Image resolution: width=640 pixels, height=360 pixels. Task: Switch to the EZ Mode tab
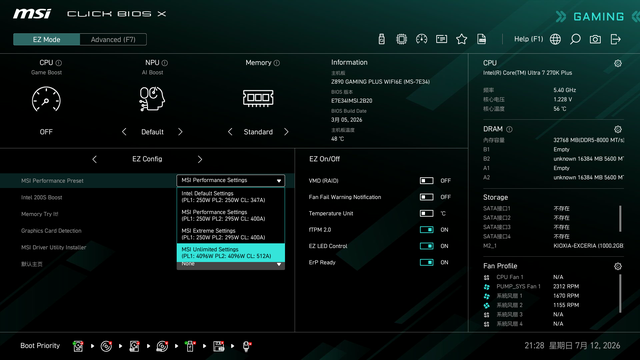[x=47, y=40]
